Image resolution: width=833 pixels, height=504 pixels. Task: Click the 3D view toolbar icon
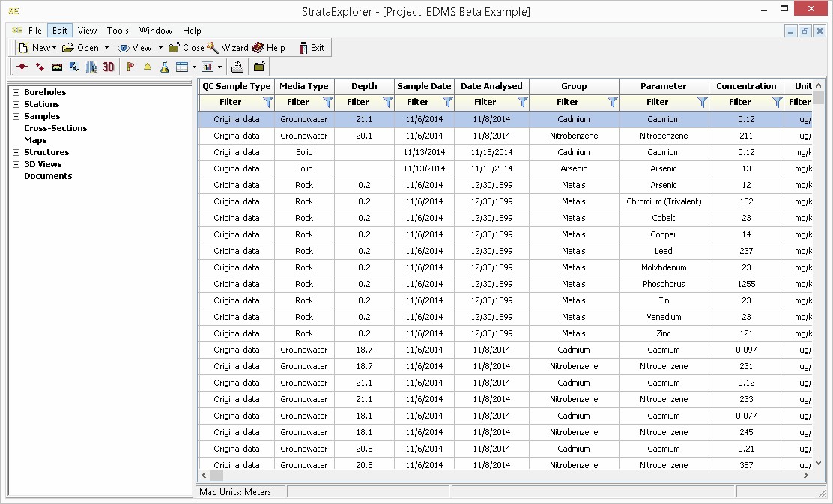pos(109,67)
